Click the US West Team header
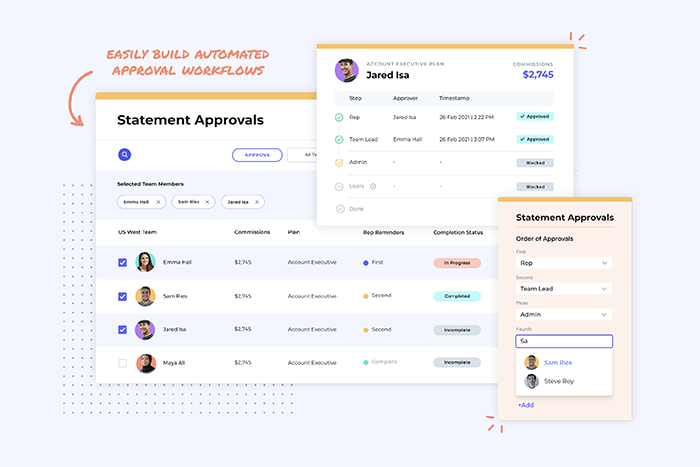Image resolution: width=700 pixels, height=467 pixels. click(x=138, y=232)
